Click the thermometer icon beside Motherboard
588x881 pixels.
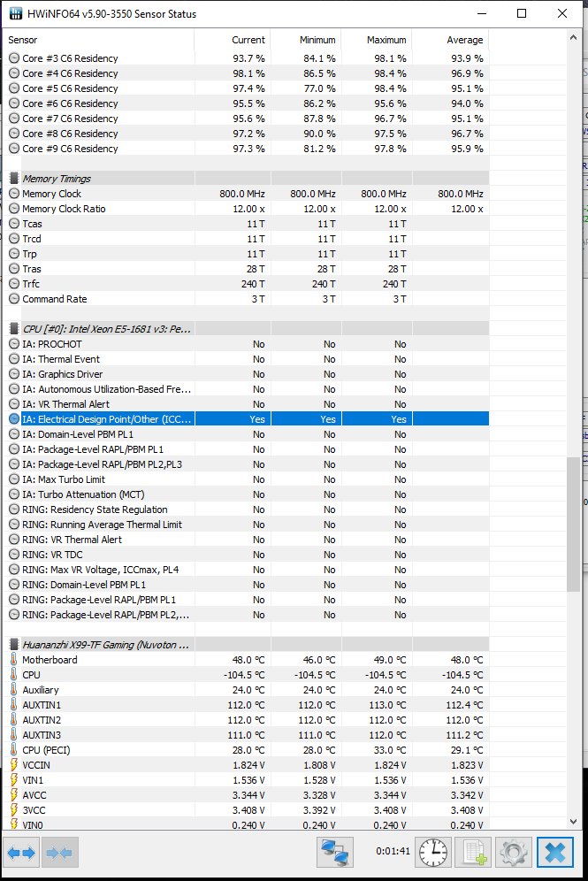(x=14, y=659)
